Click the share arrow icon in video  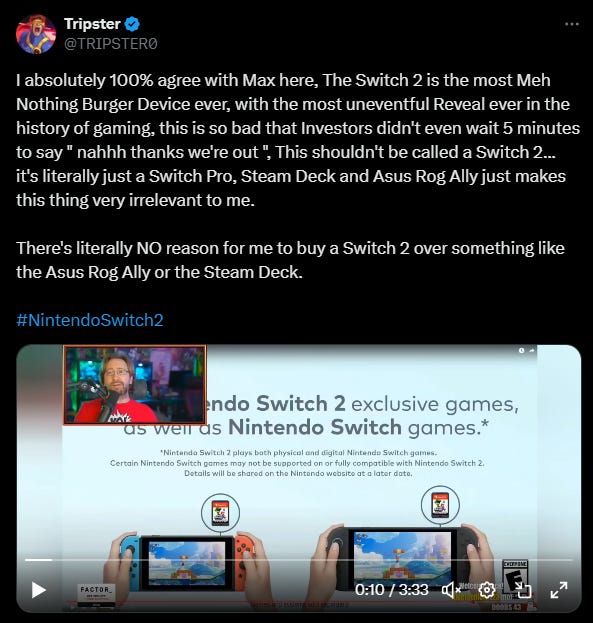point(531,350)
